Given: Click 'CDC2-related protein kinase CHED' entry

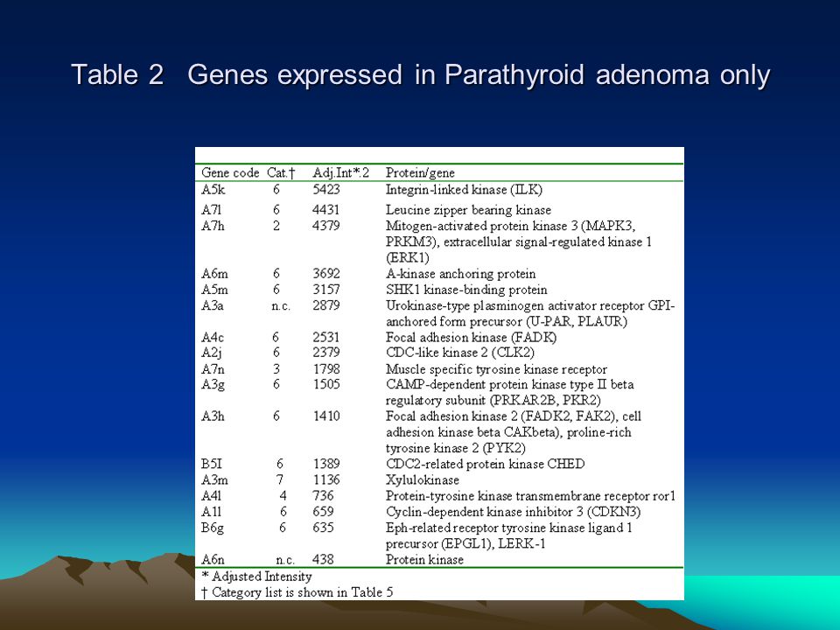Looking at the screenshot, I should coord(485,464).
